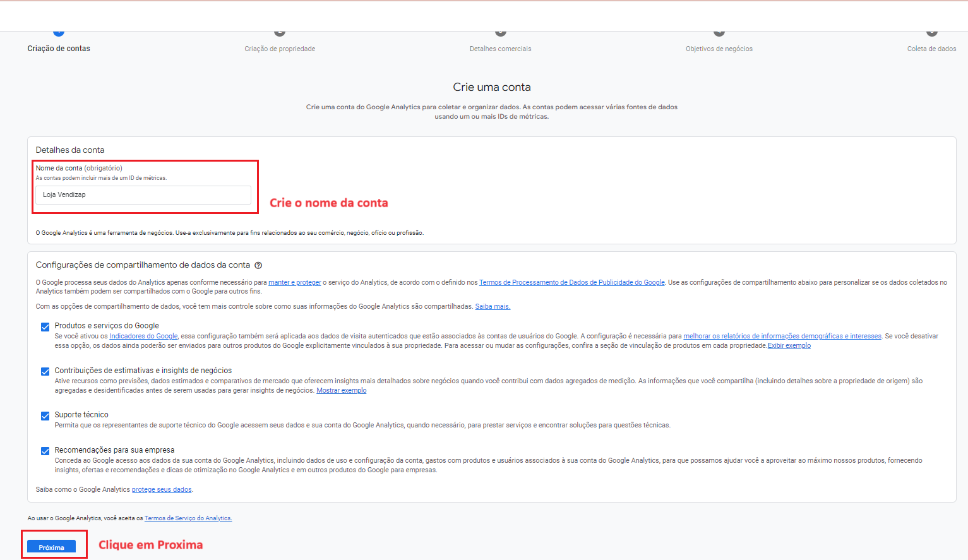Disable the Suporte técnico checkbox

point(45,416)
